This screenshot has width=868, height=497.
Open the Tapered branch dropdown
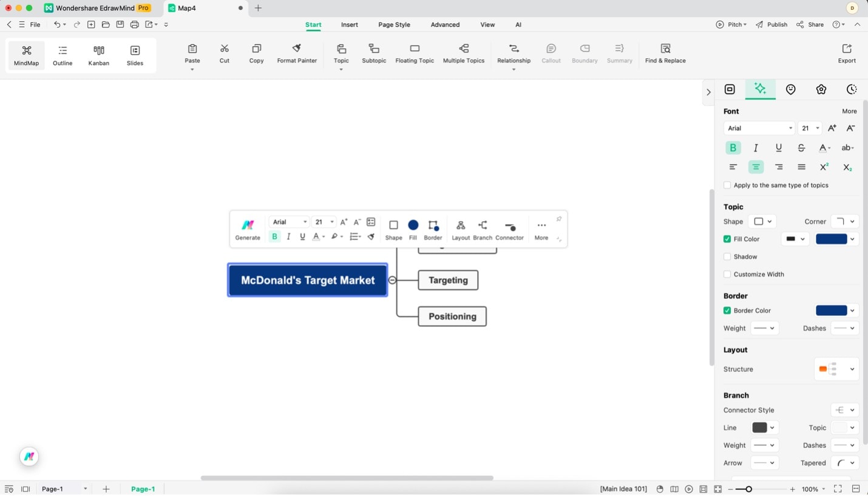(x=844, y=463)
